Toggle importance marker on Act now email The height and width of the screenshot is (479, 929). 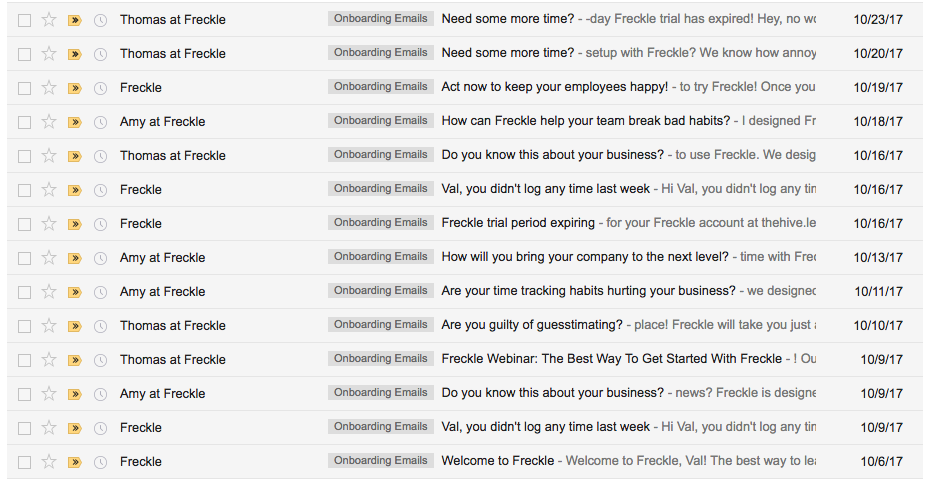pyautogui.click(x=75, y=88)
